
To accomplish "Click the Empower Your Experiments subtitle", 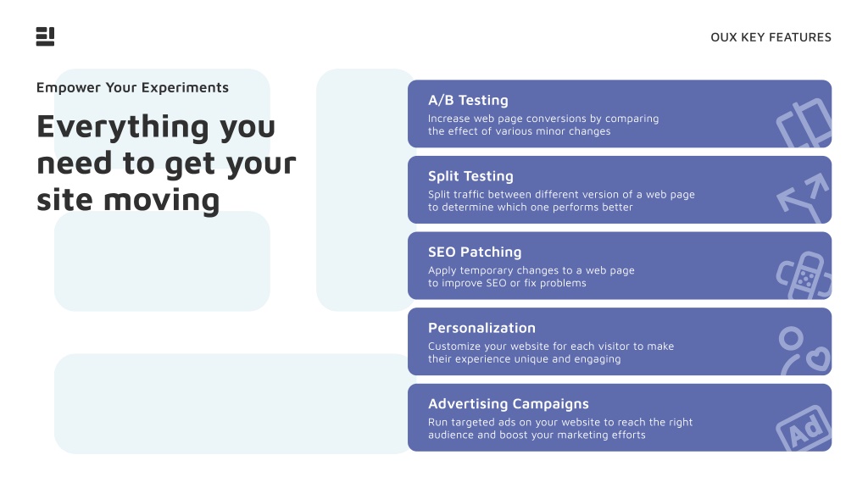I will tap(132, 87).
